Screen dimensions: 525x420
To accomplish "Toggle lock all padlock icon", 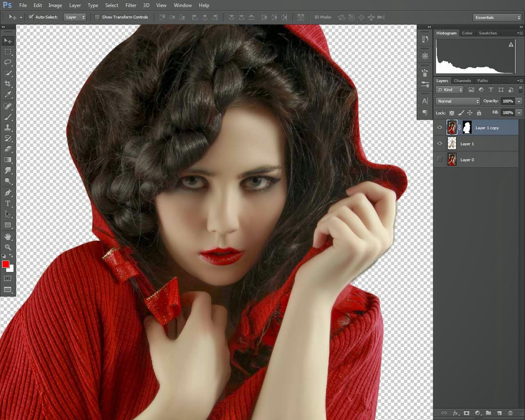I will (x=479, y=113).
